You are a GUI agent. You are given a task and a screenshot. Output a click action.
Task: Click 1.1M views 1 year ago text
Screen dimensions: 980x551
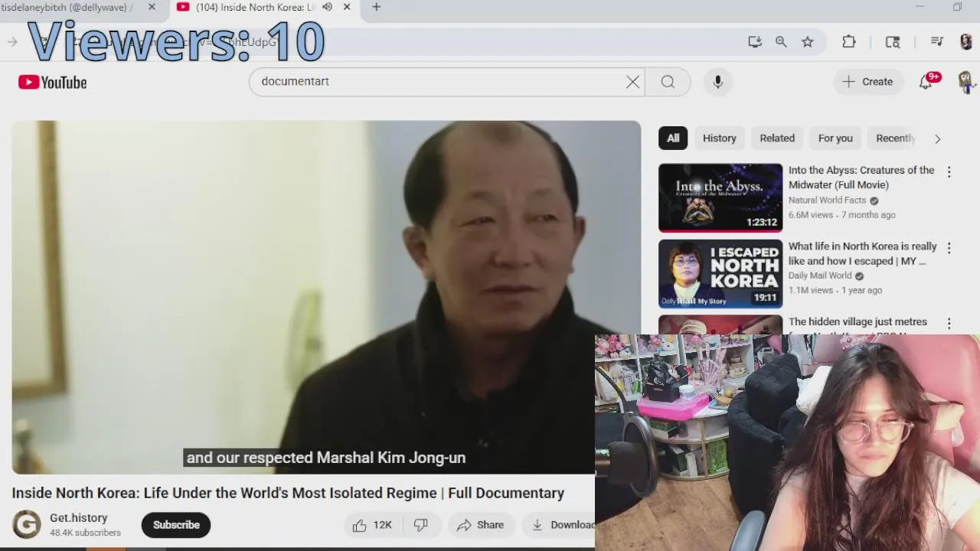click(835, 290)
